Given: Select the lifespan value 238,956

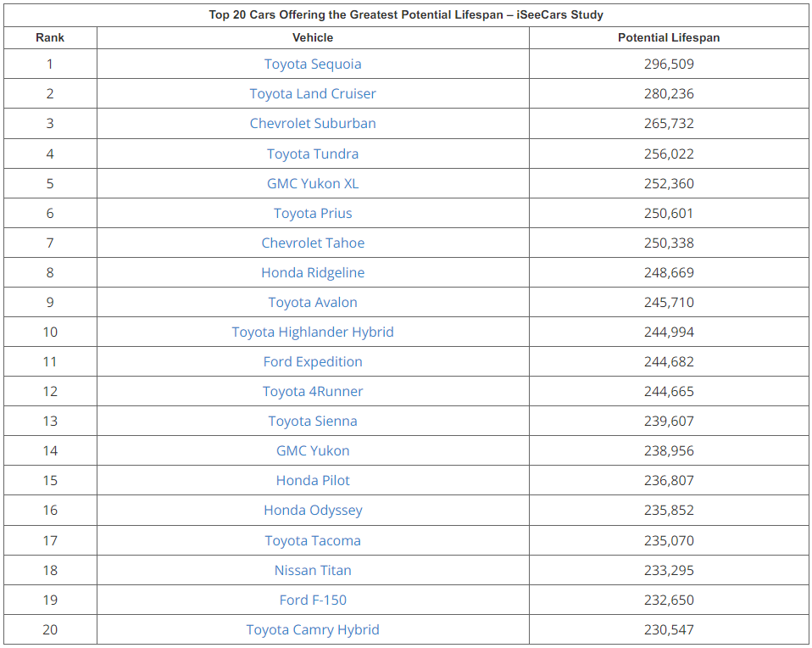Looking at the screenshot, I should (669, 450).
